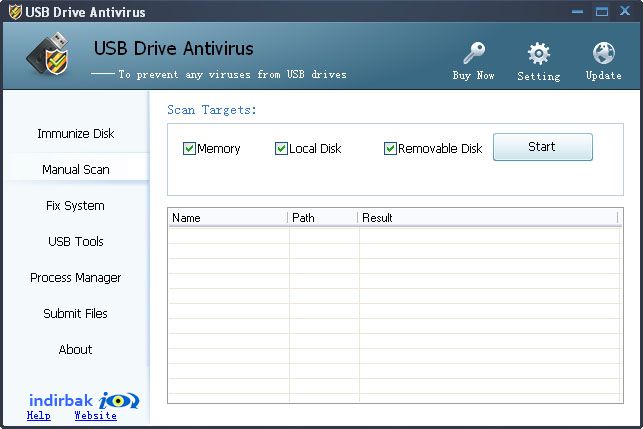Open the Submit Files section
The width and height of the screenshot is (643, 429).
[75, 314]
